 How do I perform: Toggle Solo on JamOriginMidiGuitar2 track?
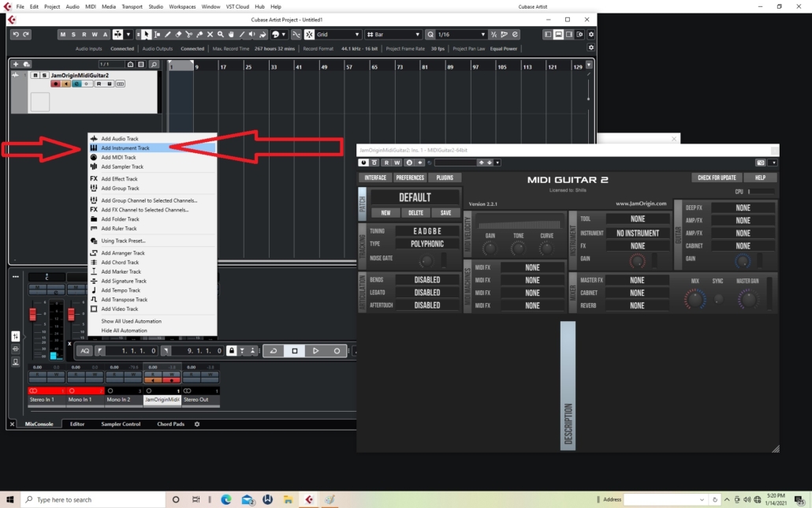click(x=44, y=75)
